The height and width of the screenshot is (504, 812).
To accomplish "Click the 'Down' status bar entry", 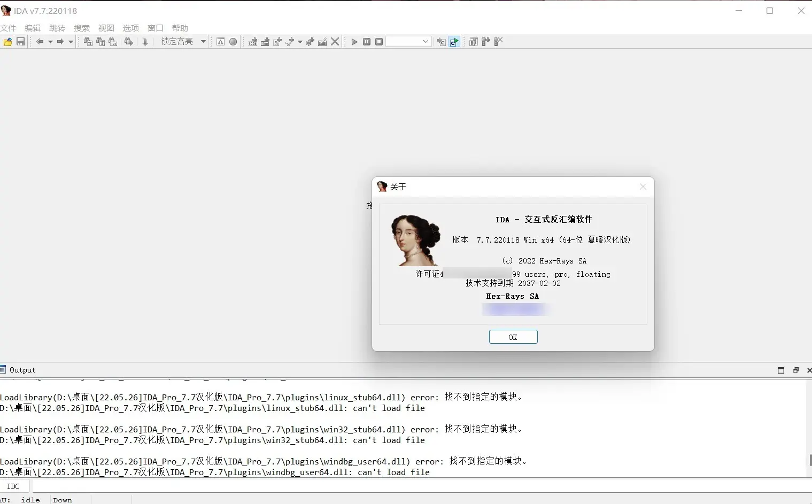I will [63, 500].
